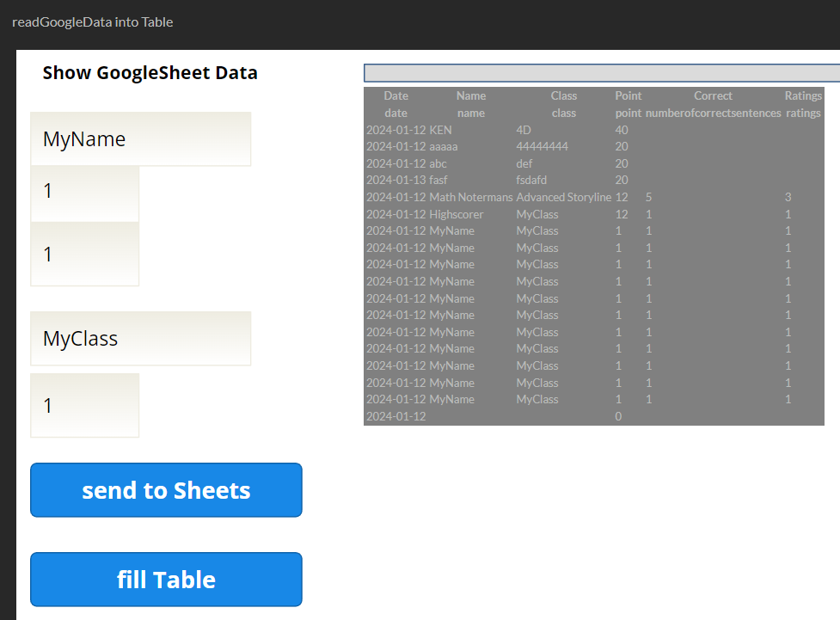Focus the MyClass text input field
Image resolution: width=840 pixels, height=620 pixels.
[x=140, y=338]
